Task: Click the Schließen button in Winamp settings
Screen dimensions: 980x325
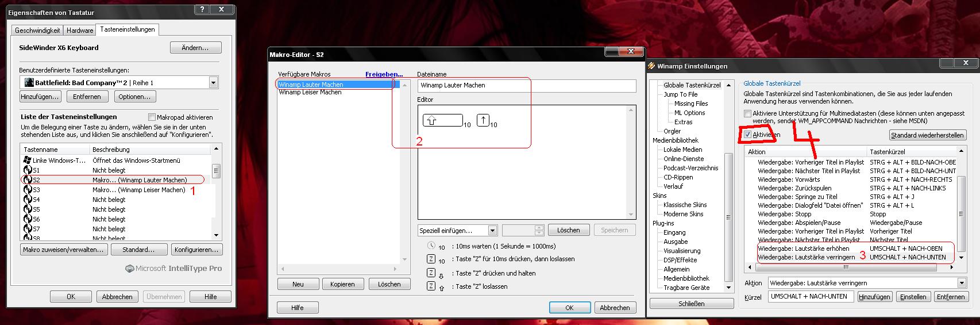Action: (x=691, y=304)
